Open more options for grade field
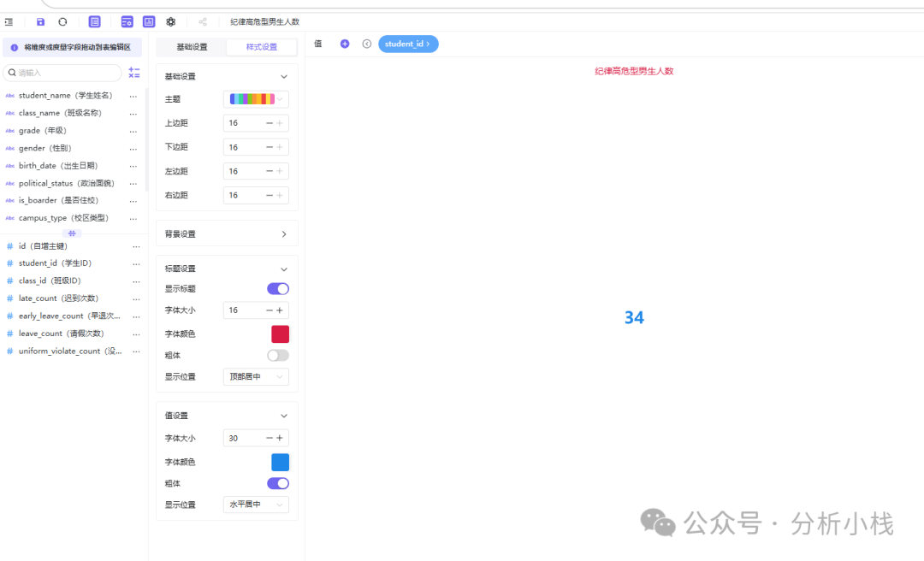The width and height of the screenshot is (924, 561). click(x=133, y=131)
